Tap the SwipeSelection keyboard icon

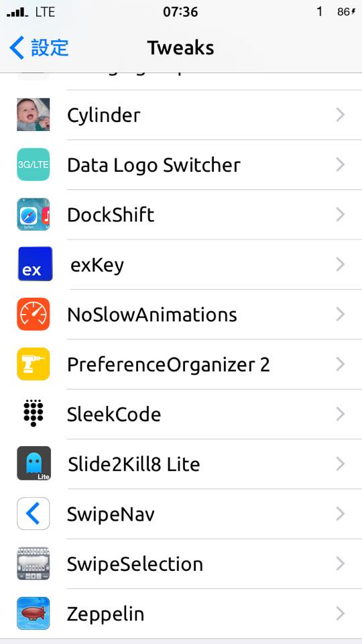[x=34, y=563]
